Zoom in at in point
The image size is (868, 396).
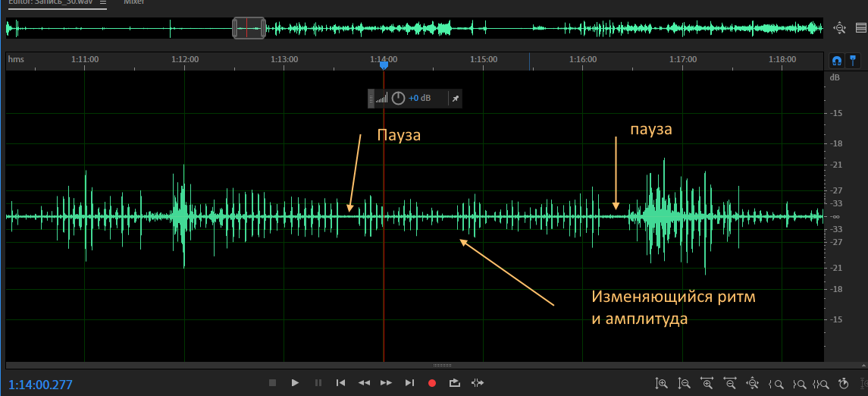pos(776,383)
